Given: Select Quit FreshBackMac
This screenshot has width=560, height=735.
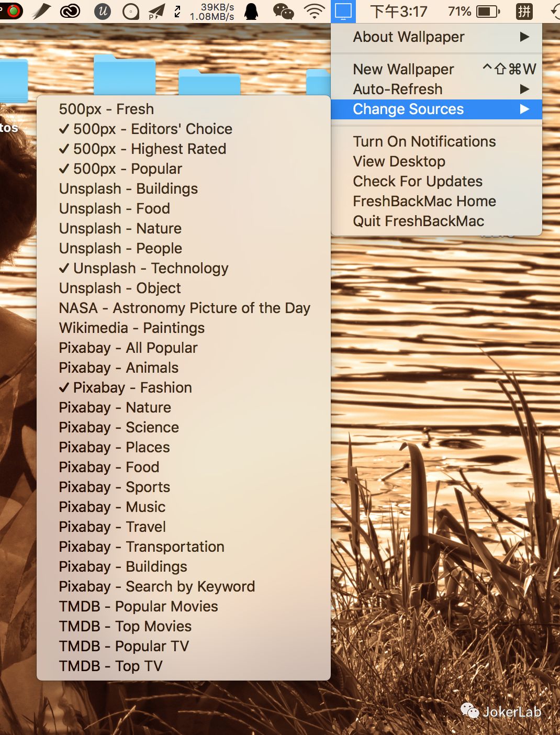Looking at the screenshot, I should (x=436, y=221).
